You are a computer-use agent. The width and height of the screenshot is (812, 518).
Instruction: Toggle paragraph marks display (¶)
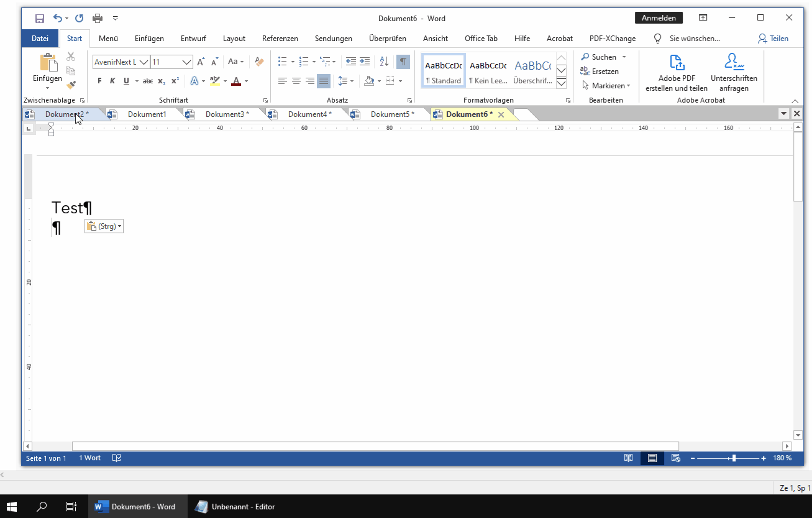(403, 62)
